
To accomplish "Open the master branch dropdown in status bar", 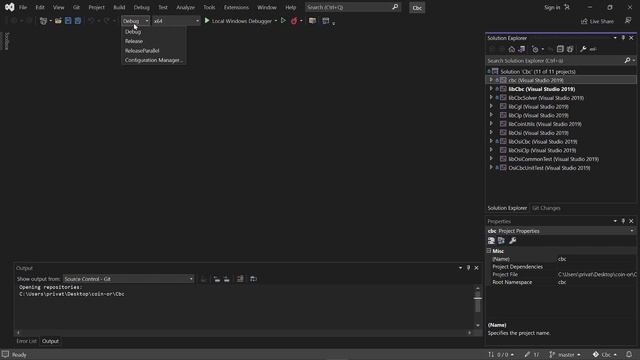I will tap(565, 355).
